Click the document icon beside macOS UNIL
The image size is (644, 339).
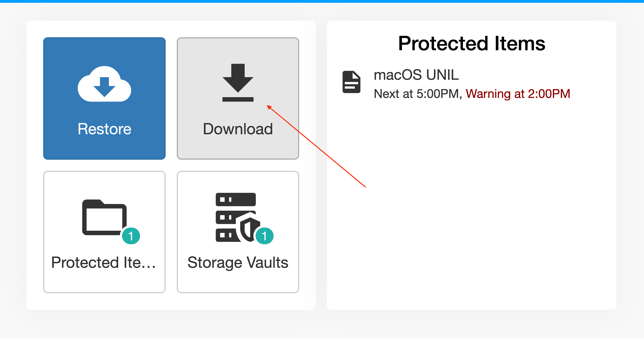click(351, 82)
